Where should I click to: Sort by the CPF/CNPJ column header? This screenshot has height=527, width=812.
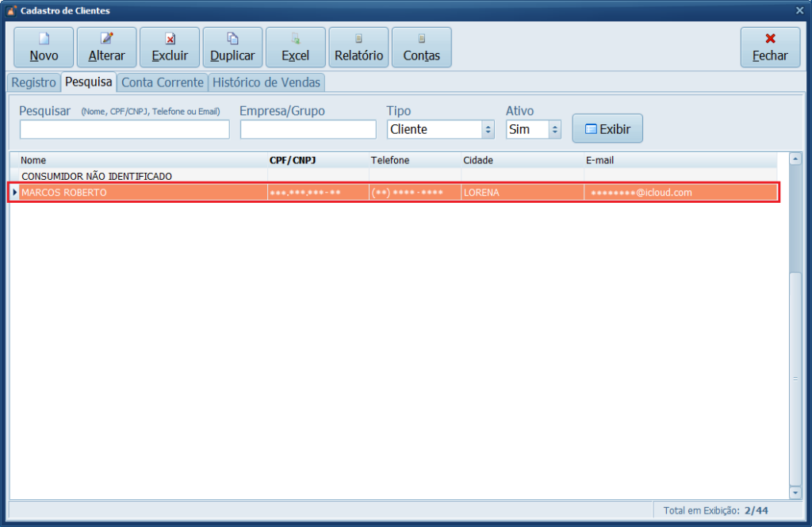pos(317,160)
